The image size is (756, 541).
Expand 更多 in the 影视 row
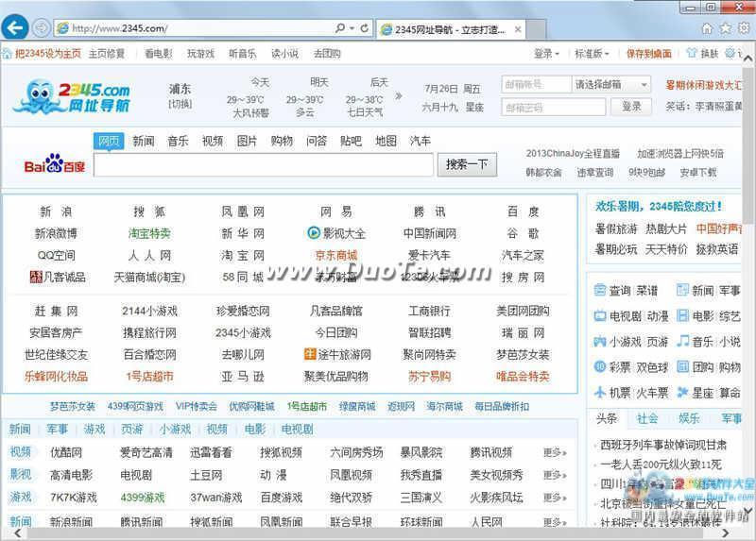[555, 475]
